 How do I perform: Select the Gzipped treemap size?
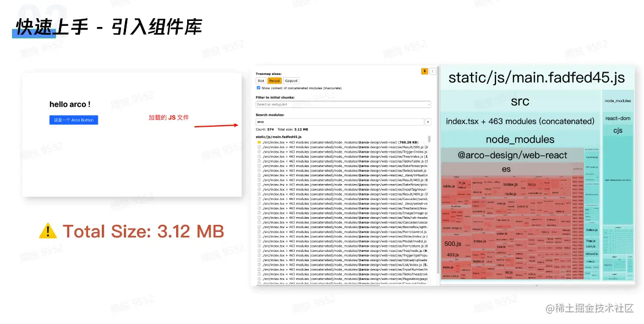click(291, 81)
